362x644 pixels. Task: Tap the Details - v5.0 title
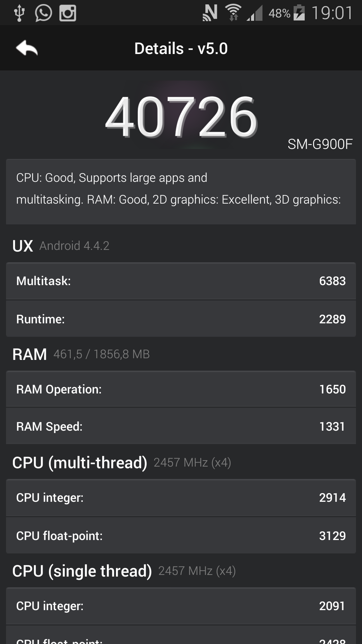181,49
